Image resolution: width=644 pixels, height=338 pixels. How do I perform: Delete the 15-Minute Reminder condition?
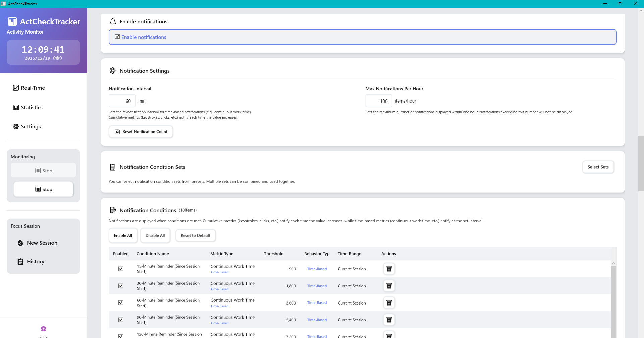(x=389, y=269)
